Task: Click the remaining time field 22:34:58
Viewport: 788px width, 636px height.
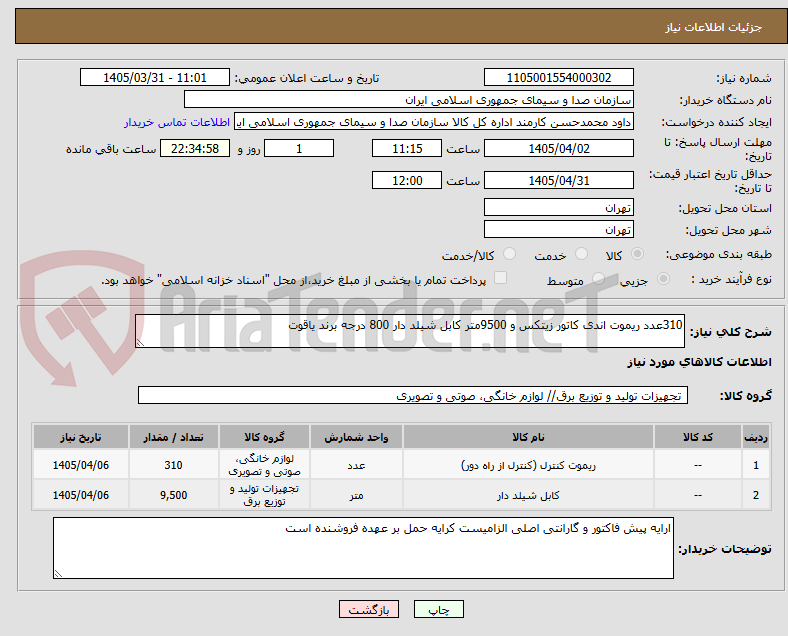Action: [195, 148]
